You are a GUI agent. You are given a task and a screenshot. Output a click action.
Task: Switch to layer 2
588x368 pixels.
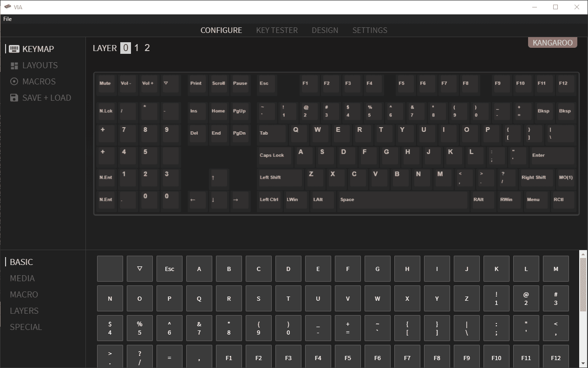coord(147,48)
